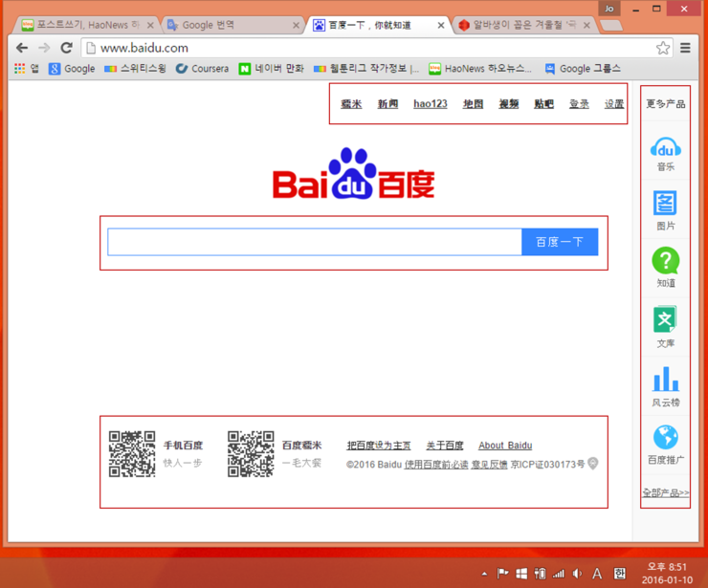
Task: Click the Jo profile button in title bar
Action: pos(609,9)
